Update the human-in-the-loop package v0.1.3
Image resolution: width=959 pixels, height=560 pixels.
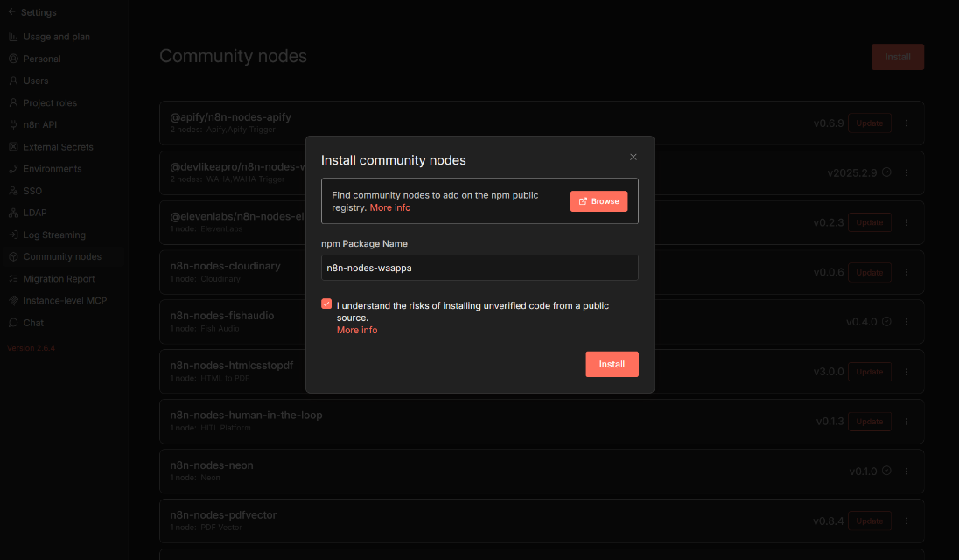click(x=869, y=421)
